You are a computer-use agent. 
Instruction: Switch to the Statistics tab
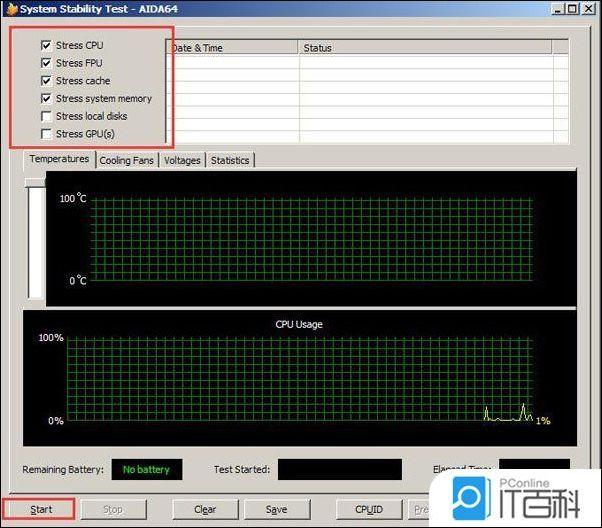tap(230, 161)
